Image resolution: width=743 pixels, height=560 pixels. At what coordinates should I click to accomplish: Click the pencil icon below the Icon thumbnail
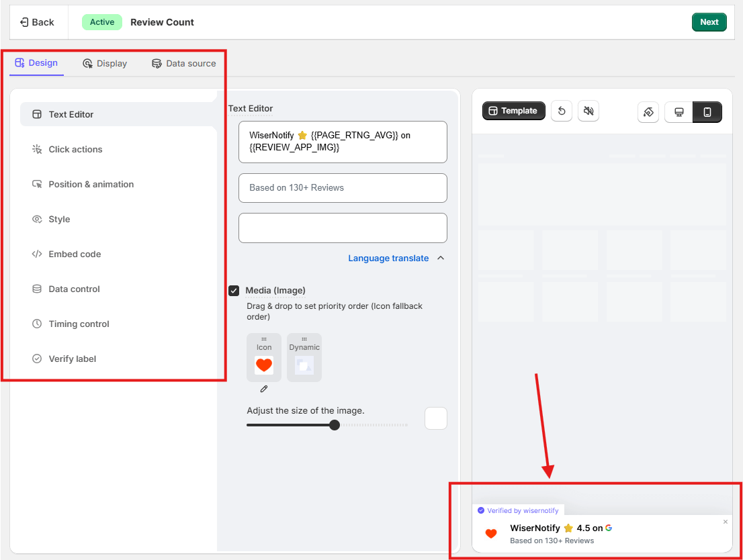(x=264, y=389)
